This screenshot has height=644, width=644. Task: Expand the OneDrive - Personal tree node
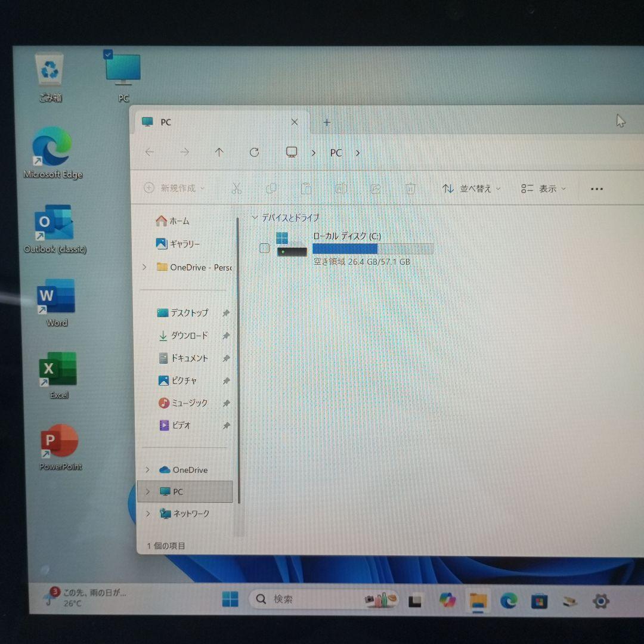coord(144,267)
